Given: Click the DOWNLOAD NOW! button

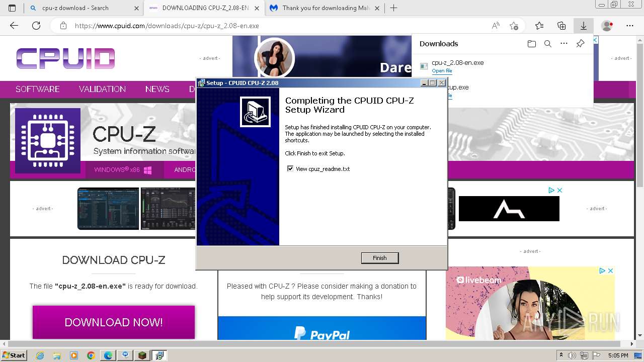Looking at the screenshot, I should tap(114, 322).
